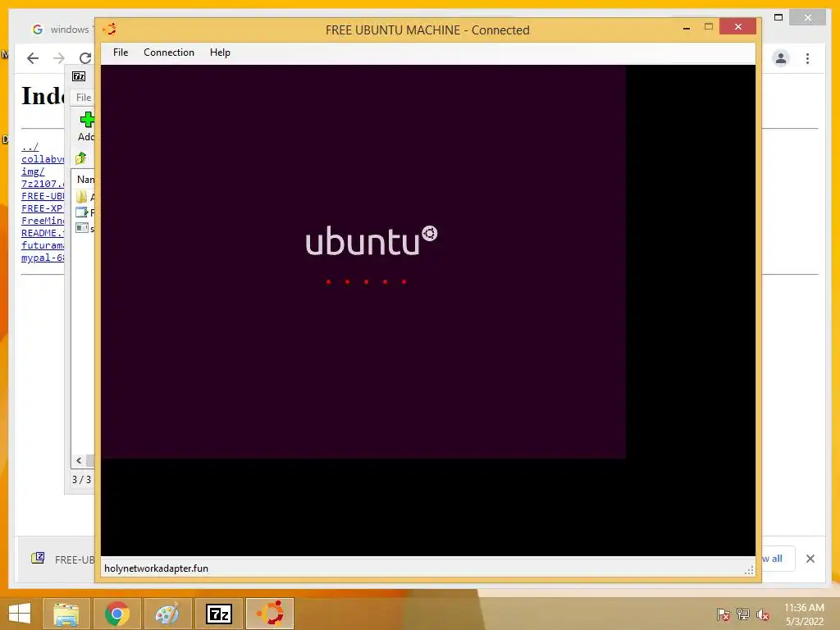The width and height of the screenshot is (840, 630).
Task: Click the 3 / 3 status text in 7-Zip
Action: [x=81, y=479]
